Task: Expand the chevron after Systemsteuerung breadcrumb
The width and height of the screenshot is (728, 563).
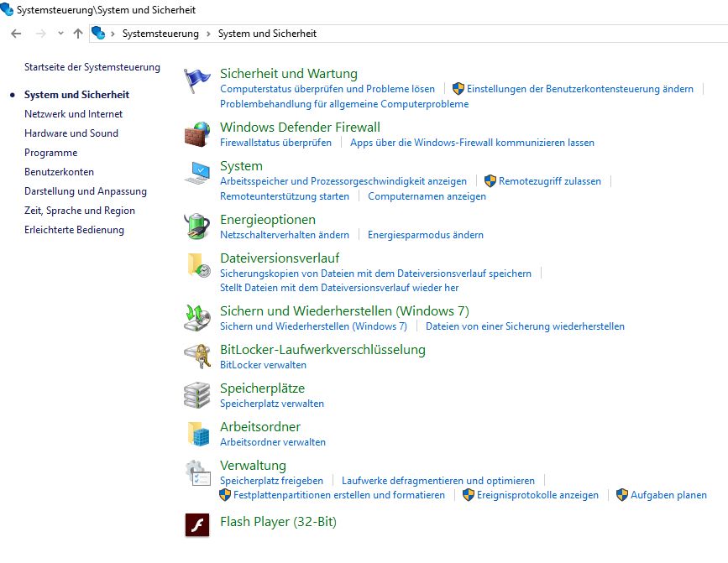Action: click(x=208, y=34)
